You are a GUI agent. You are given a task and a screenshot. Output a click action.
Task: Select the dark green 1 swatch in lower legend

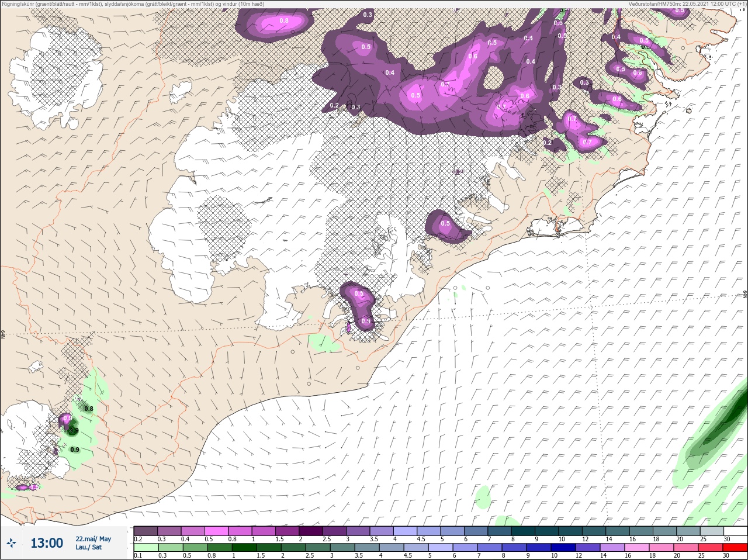(244, 548)
